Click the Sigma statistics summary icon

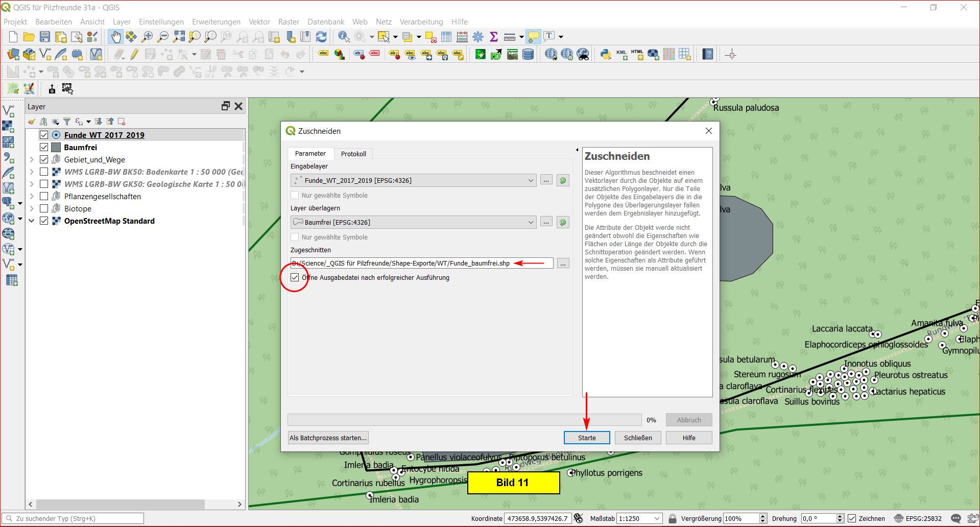coord(494,37)
